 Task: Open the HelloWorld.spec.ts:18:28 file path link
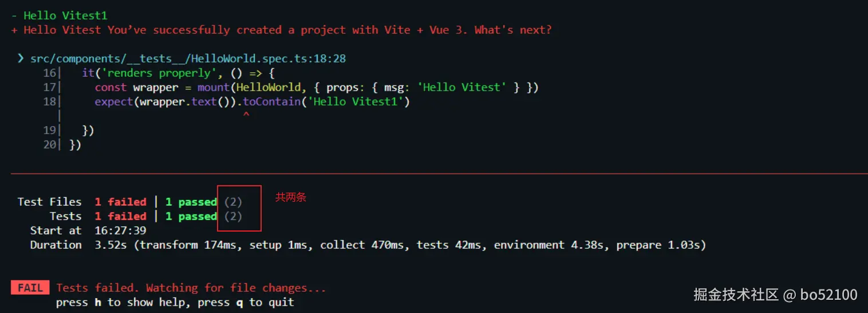(188, 58)
